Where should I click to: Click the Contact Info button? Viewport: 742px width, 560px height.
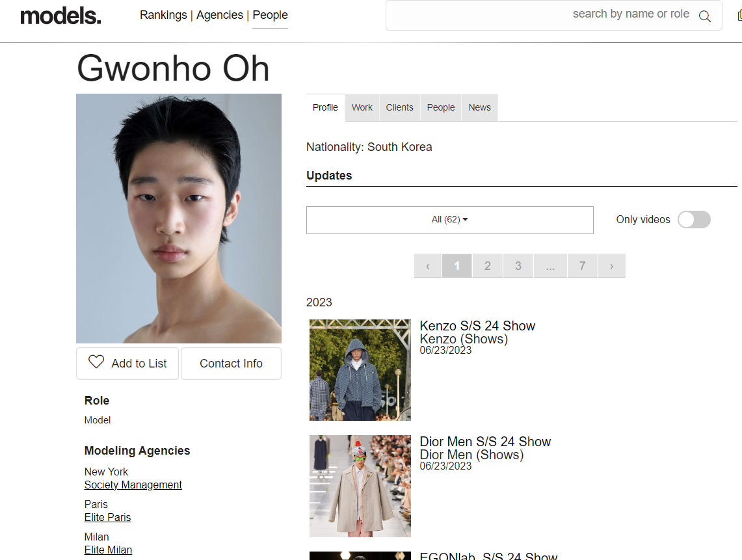click(231, 364)
